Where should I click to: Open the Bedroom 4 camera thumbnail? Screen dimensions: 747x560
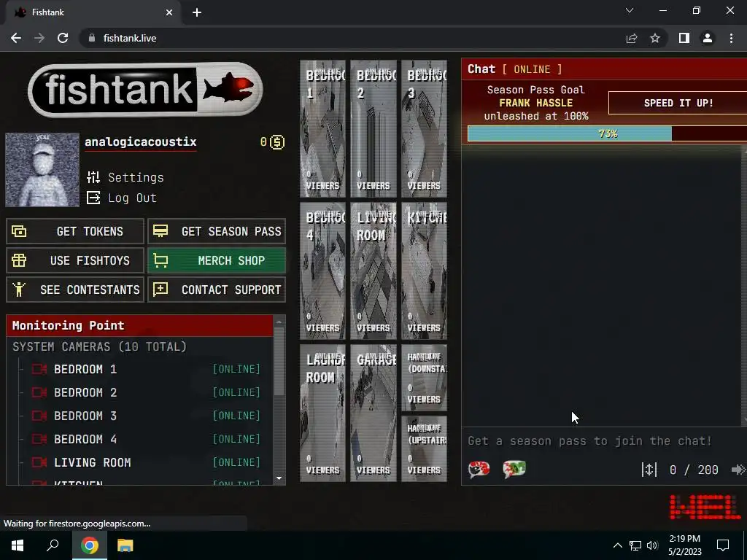pyautogui.click(x=323, y=271)
